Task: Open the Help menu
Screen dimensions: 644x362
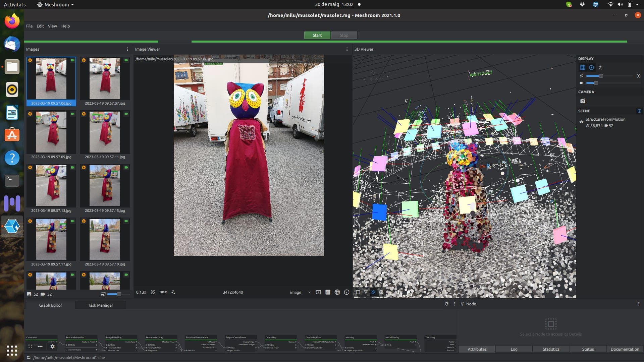Action: [x=65, y=26]
